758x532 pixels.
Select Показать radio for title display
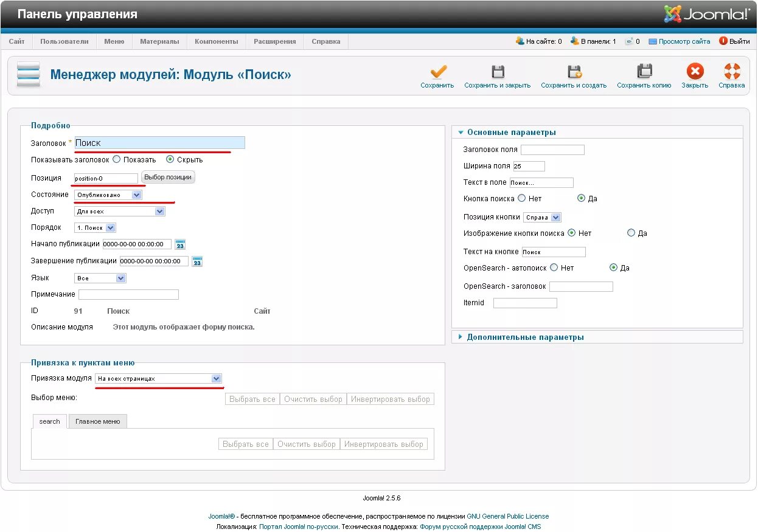(117, 159)
